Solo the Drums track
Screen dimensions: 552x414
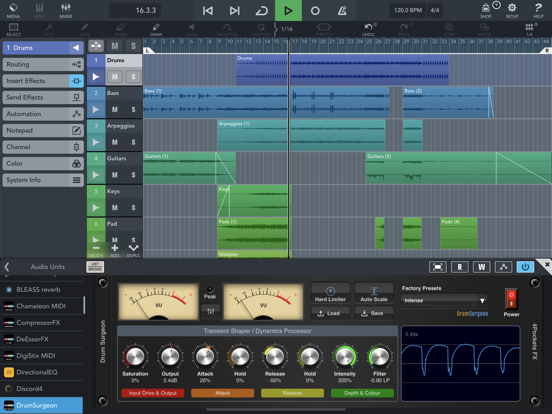(133, 76)
